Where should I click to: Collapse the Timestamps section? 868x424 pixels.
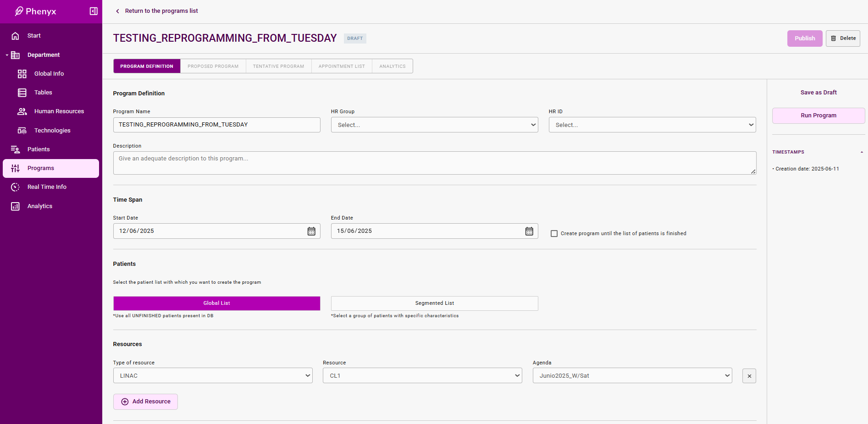click(x=862, y=152)
